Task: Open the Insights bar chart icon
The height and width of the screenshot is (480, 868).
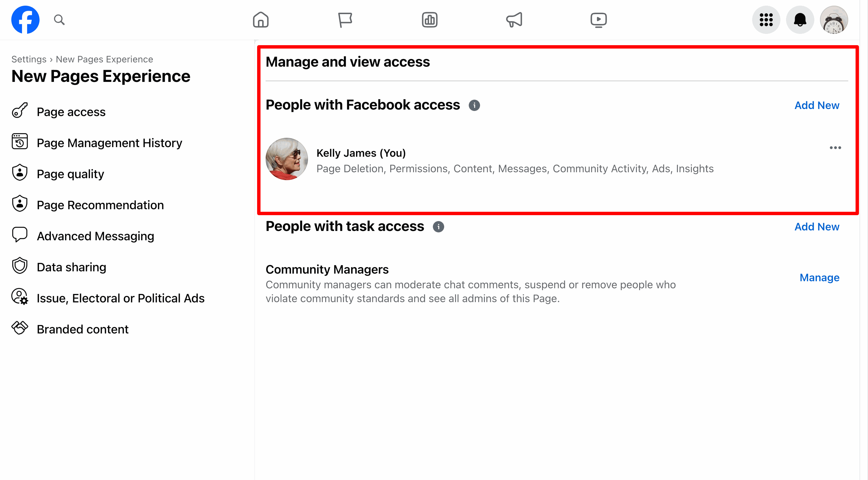Action: click(x=429, y=20)
